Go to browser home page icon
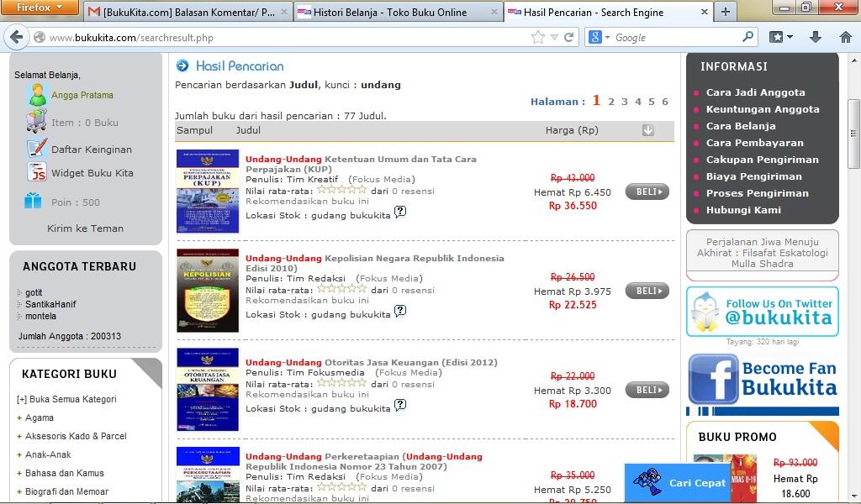Screen dimensions: 861x504 [x=846, y=37]
